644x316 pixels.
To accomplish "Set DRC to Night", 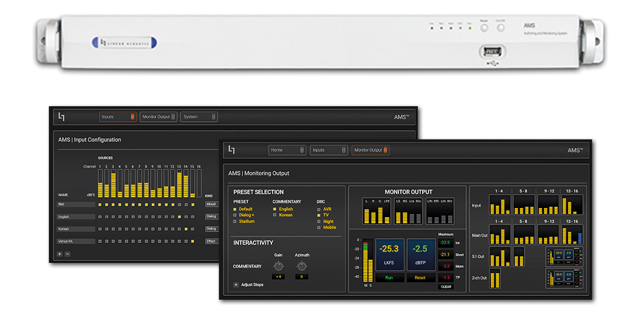I will click(x=325, y=221).
